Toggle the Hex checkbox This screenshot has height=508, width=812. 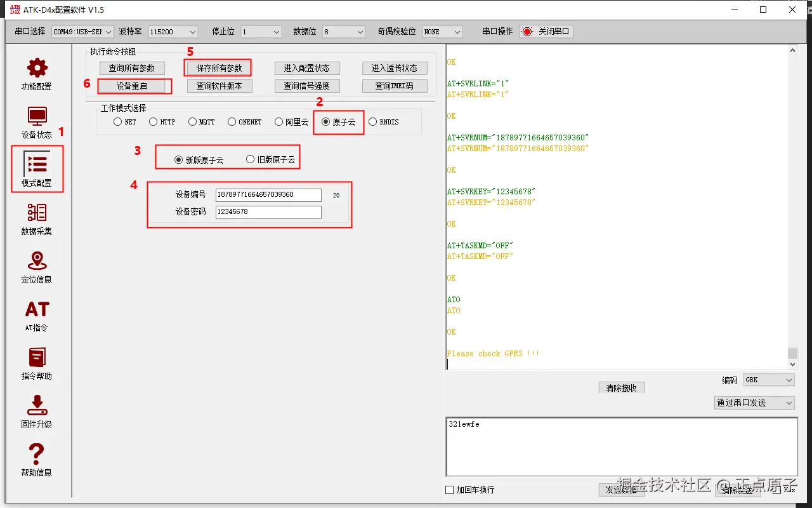[778, 490]
